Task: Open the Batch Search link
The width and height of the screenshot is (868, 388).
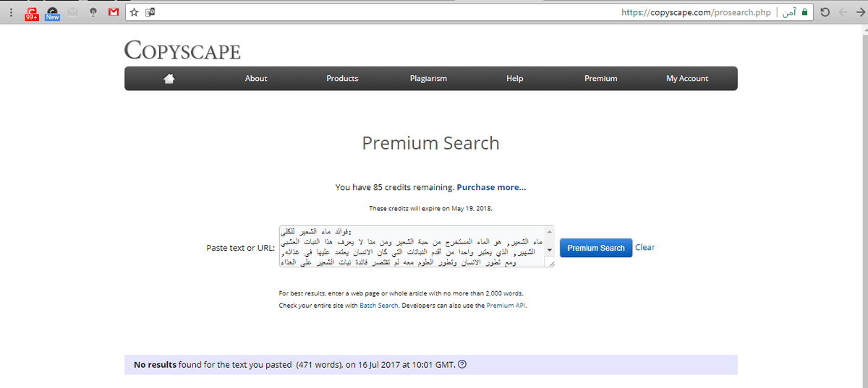Action: [x=380, y=306]
